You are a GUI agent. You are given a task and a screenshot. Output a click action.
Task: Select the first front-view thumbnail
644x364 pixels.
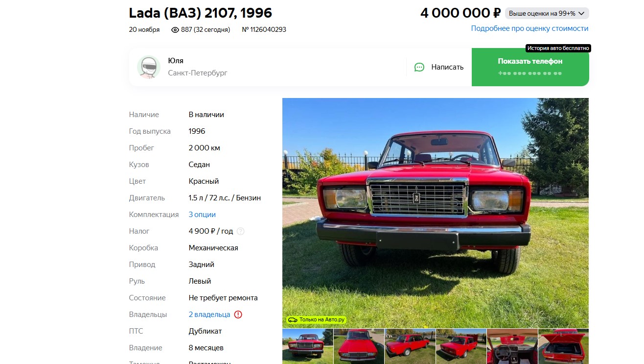[x=307, y=346]
